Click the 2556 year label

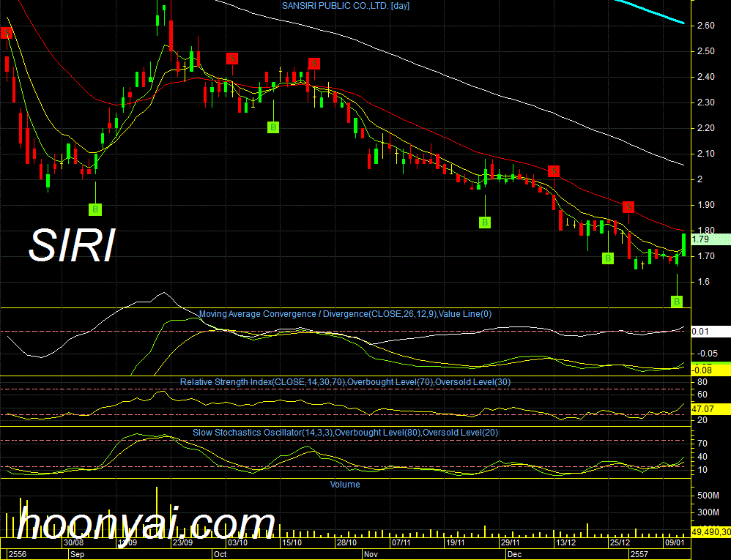point(18,554)
